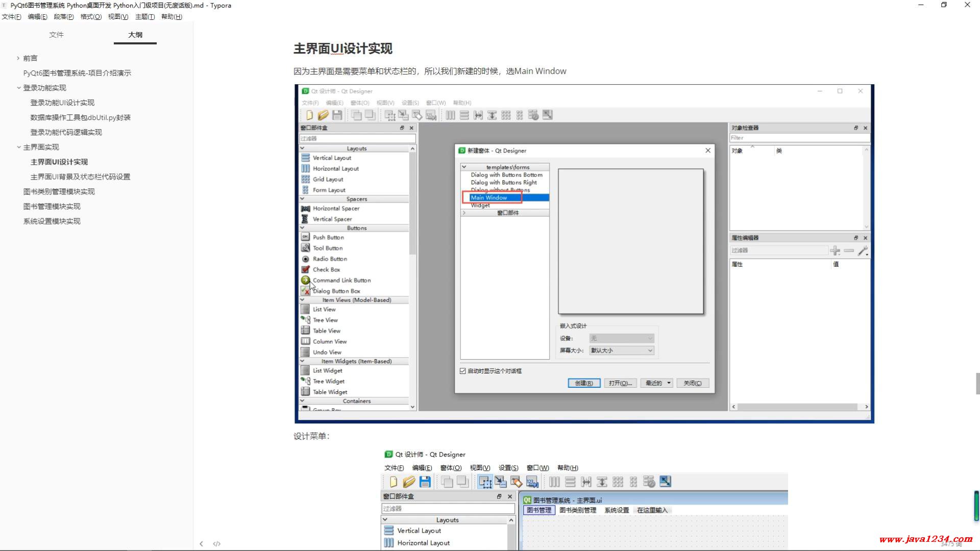Image resolution: width=980 pixels, height=551 pixels.
Task: Open the 帮助 menu in Typora
Action: (171, 17)
